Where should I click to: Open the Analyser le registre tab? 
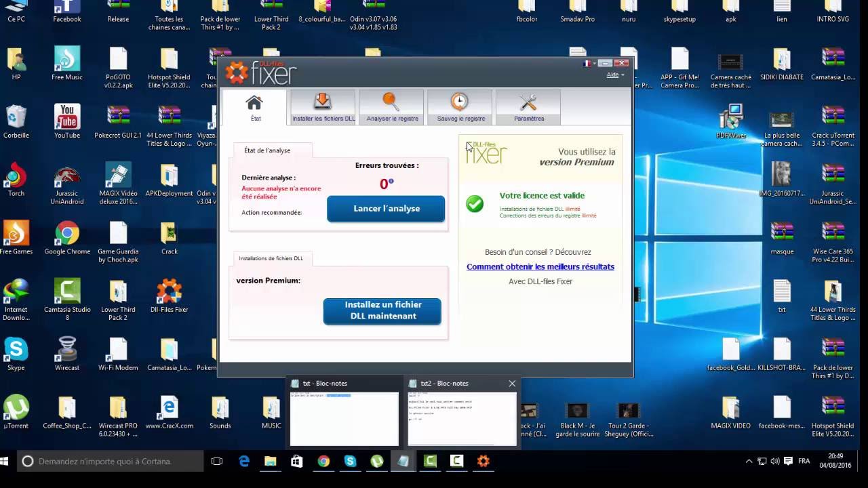click(x=392, y=107)
